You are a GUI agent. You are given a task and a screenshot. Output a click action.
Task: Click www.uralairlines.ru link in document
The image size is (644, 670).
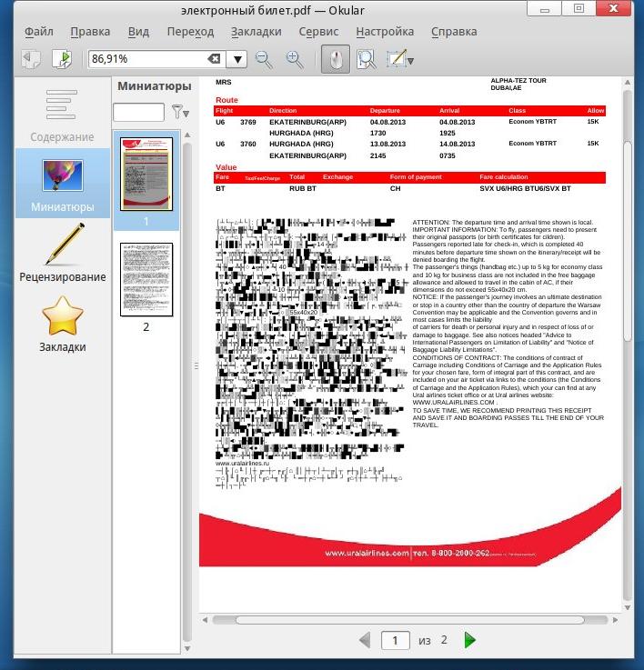[243, 464]
